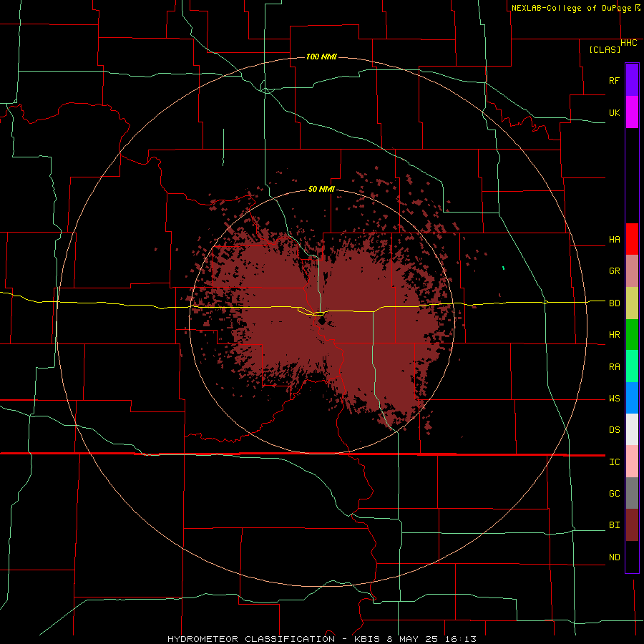Click the BI brown legend swatch
644x644 pixels.
(632, 525)
